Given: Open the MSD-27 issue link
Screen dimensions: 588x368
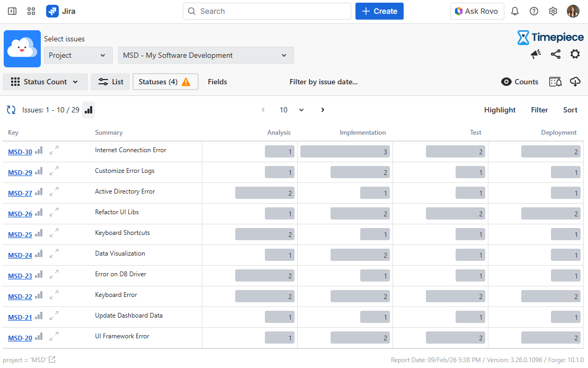Looking at the screenshot, I should pos(20,194).
